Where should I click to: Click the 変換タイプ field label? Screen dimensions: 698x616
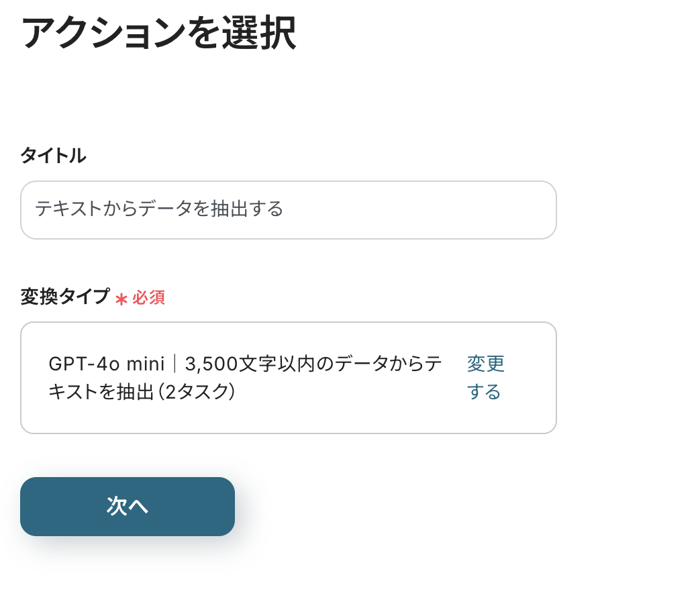point(64,297)
